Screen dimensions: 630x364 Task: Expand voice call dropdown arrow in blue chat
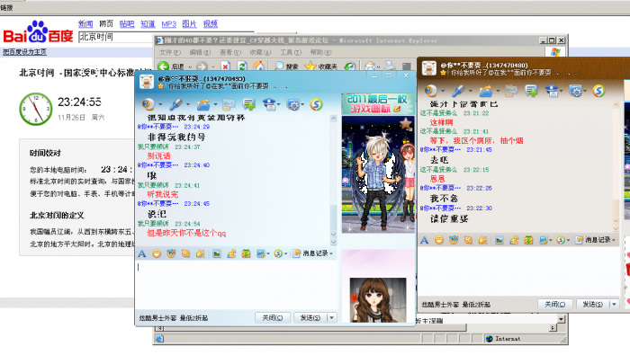187,105
